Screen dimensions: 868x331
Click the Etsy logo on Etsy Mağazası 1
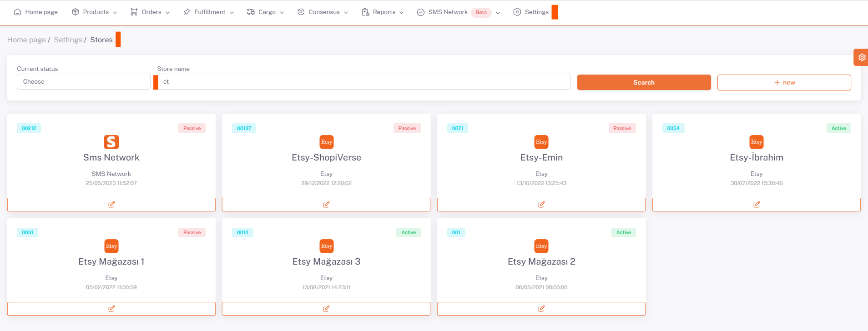coord(111,246)
